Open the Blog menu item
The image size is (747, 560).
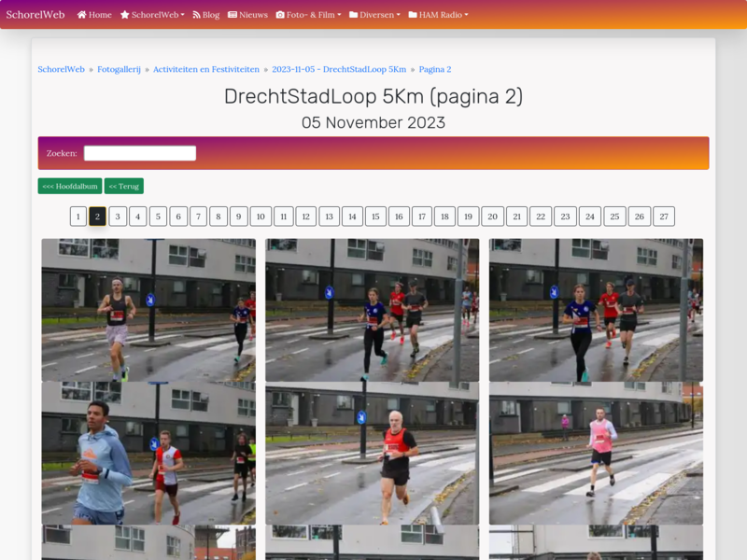205,15
